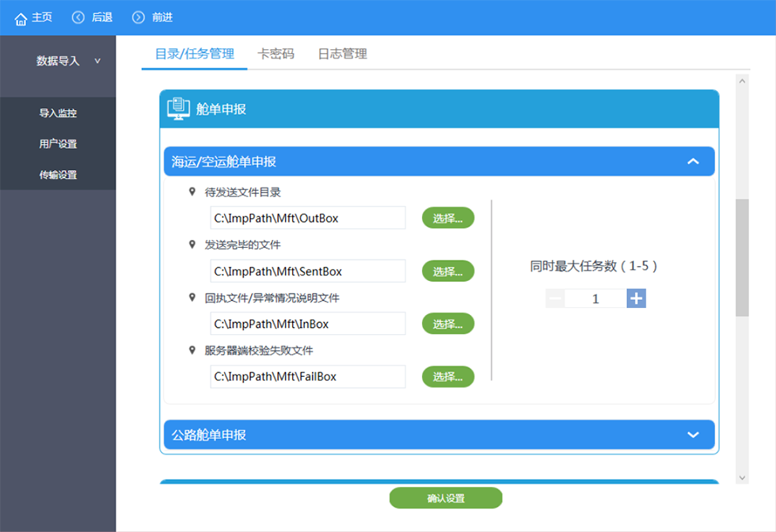Open 传输设置 from the sidebar

point(58,174)
